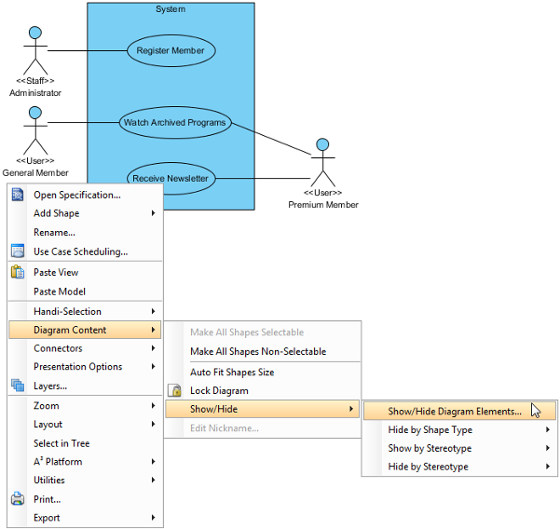Expand Presentation Options submenu
The width and height of the screenshot is (560, 529).
pos(85,367)
